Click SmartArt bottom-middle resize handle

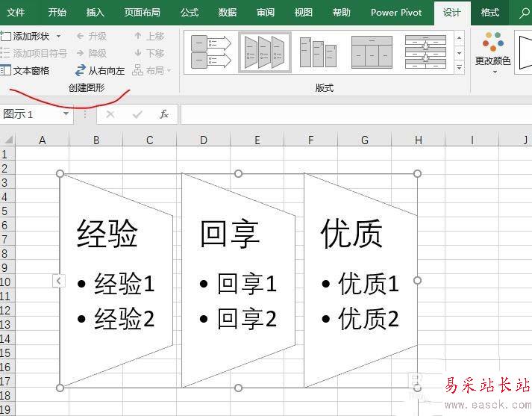pos(238,388)
